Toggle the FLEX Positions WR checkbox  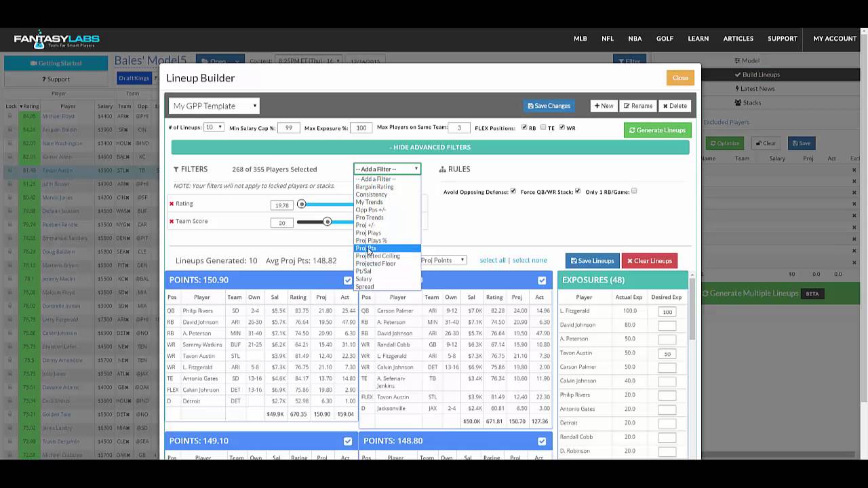562,127
